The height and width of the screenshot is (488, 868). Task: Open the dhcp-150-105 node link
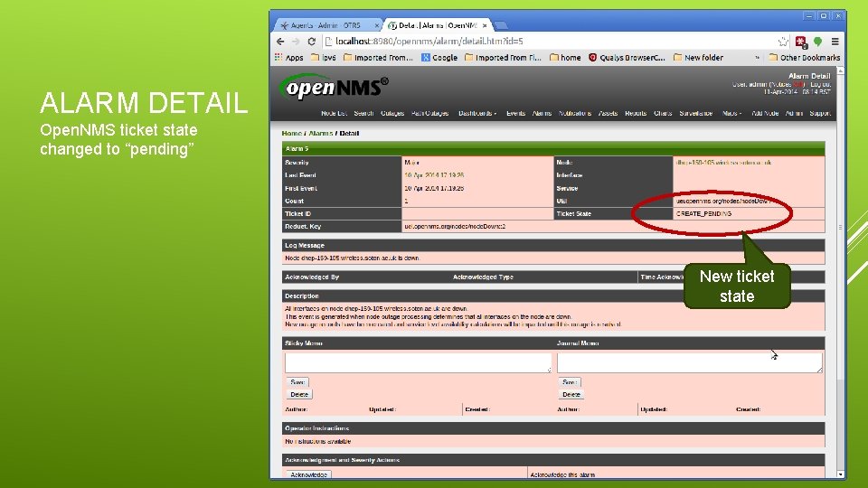point(723,163)
